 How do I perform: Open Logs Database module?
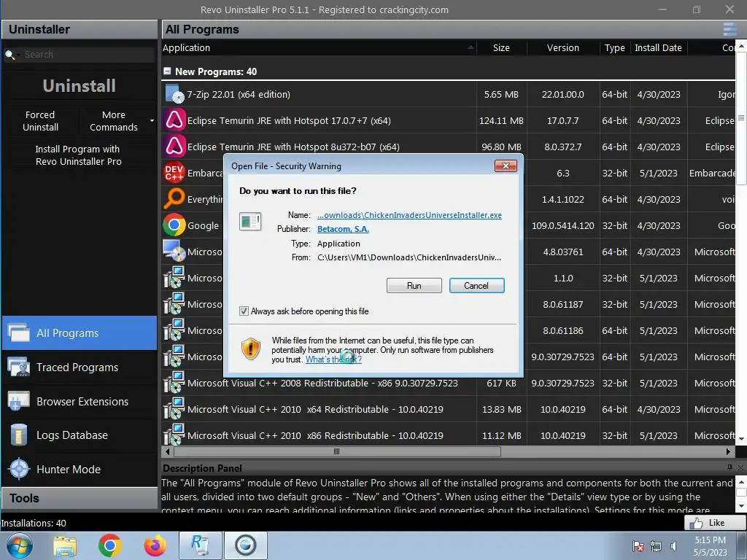point(80,435)
